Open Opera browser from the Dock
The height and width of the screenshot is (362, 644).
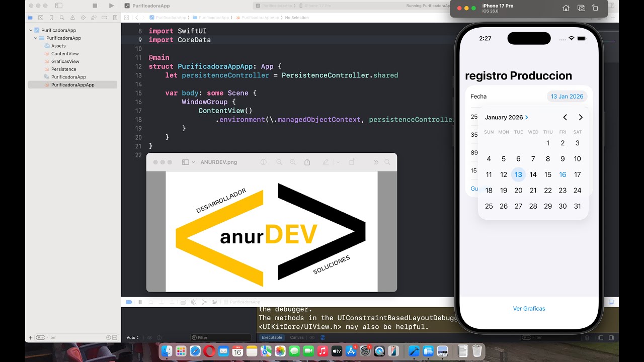pos(209,351)
